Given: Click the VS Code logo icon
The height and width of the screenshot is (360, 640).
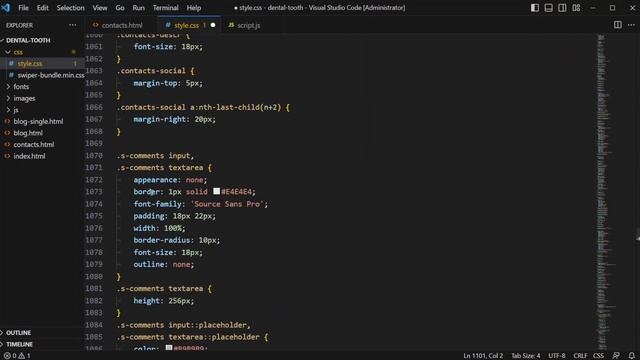Looking at the screenshot, I should click(6, 8).
